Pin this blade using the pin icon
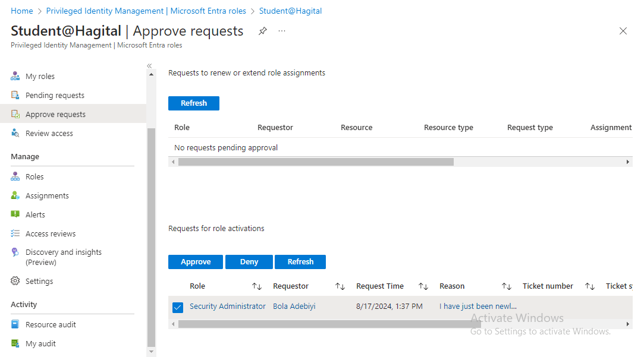The height and width of the screenshot is (357, 644). coord(262,31)
